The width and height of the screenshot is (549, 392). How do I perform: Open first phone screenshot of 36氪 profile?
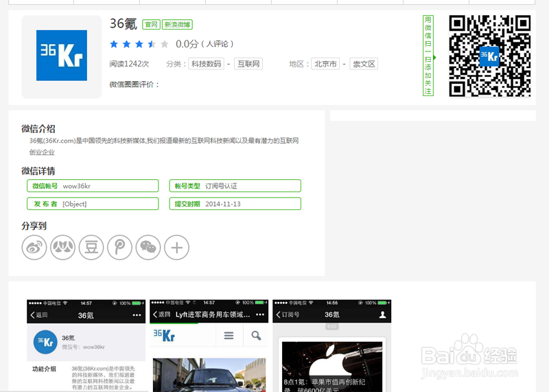86,345
